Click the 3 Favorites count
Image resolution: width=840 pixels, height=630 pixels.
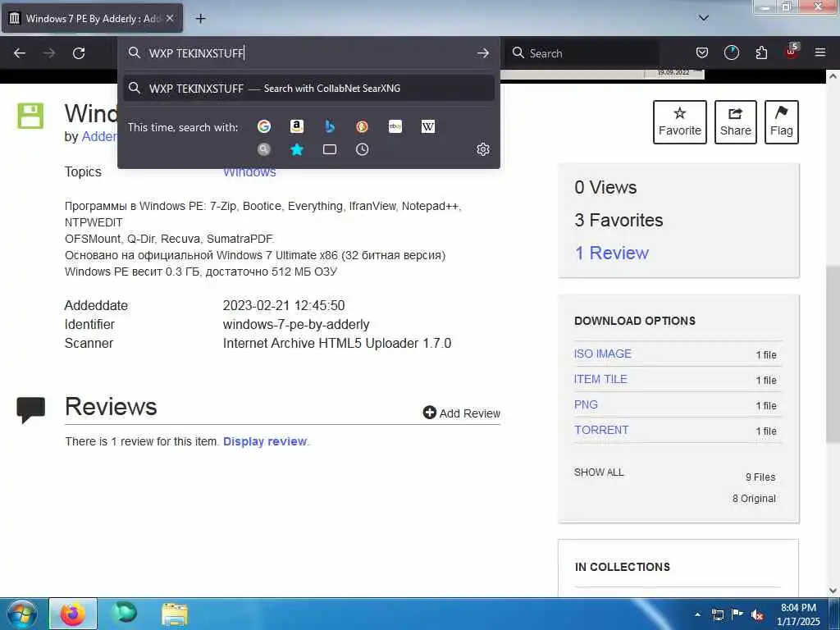point(619,220)
